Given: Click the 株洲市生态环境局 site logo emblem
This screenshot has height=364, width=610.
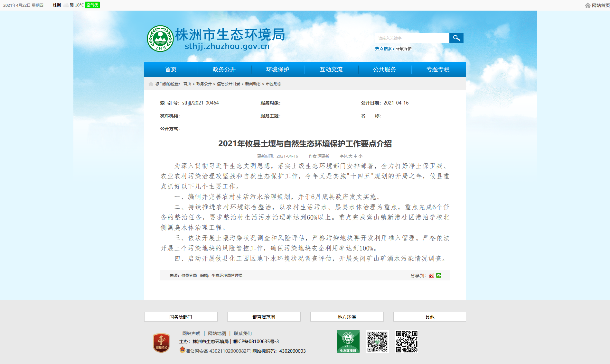Looking at the screenshot, I should coord(160,39).
